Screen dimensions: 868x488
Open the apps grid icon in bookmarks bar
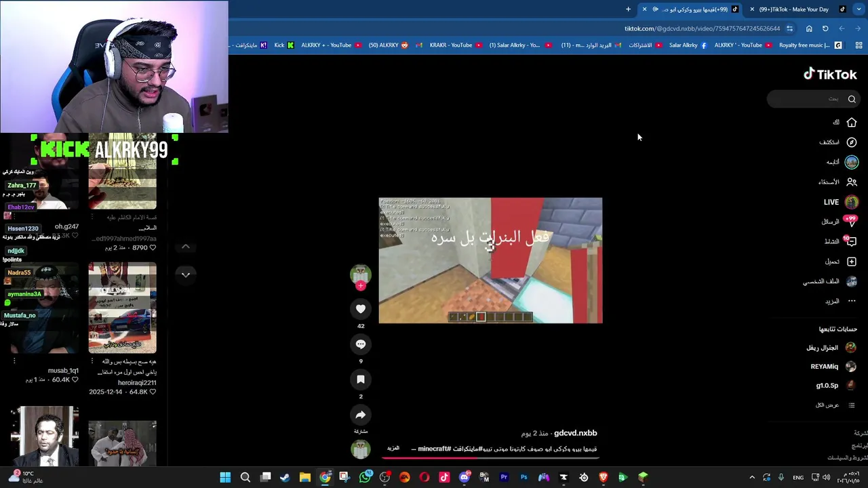[859, 45]
